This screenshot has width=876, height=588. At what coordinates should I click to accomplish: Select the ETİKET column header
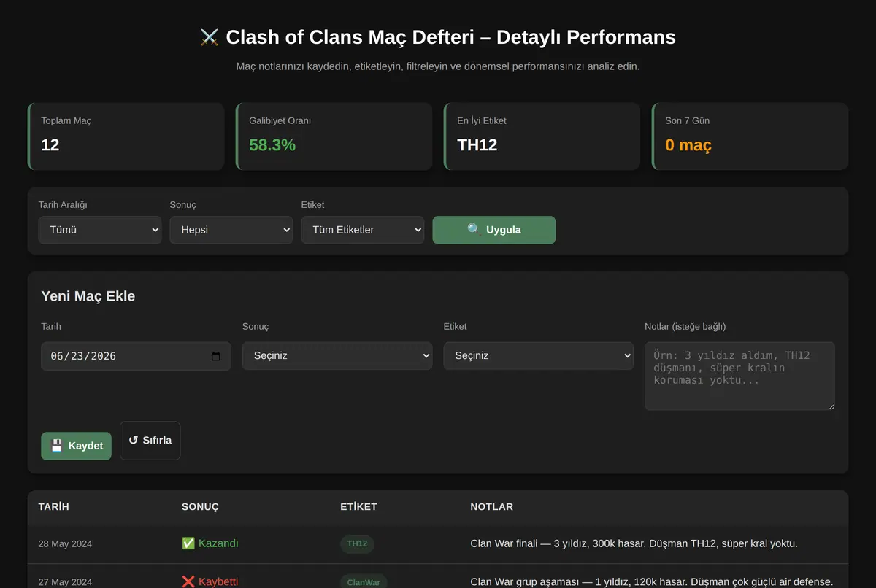click(x=359, y=506)
